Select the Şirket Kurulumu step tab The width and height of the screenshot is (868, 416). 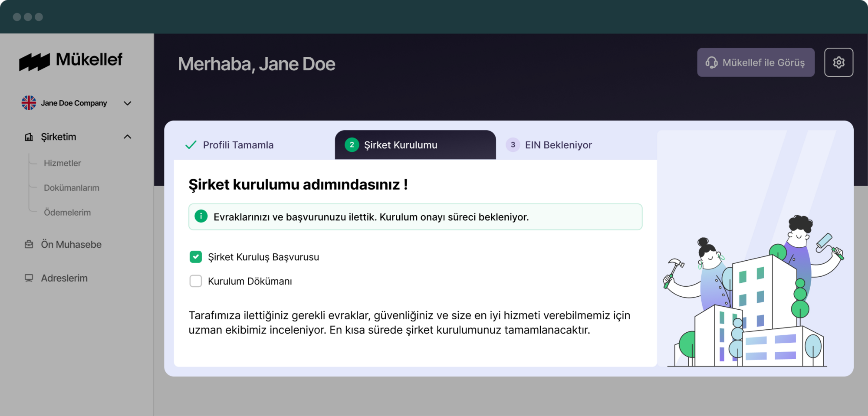pos(415,145)
